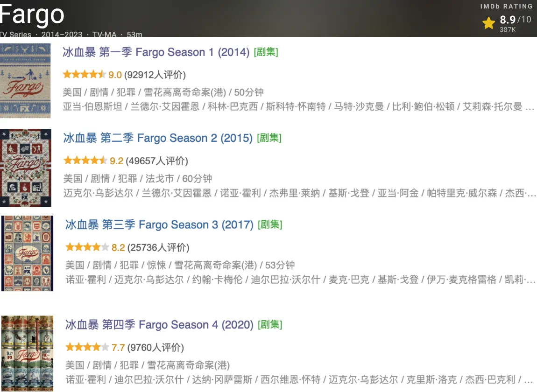The image size is (537, 392).
Task: Click the 9.0 score of Season 1
Action: [x=115, y=75]
